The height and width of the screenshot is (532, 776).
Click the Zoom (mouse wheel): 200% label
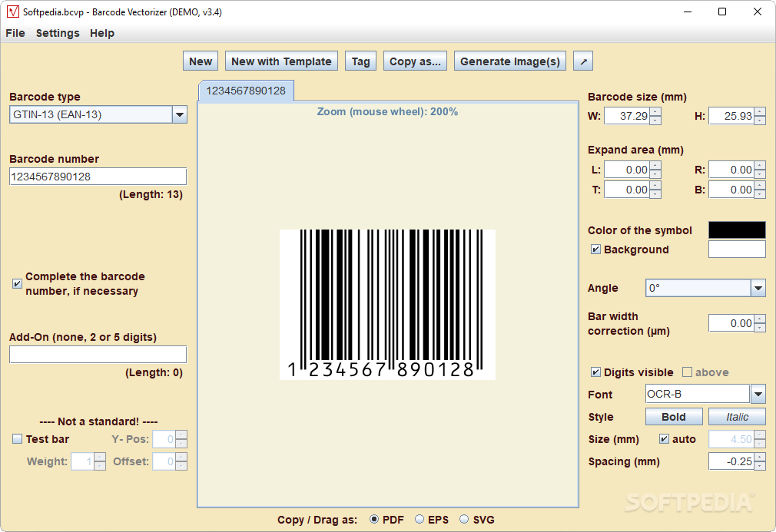click(387, 112)
